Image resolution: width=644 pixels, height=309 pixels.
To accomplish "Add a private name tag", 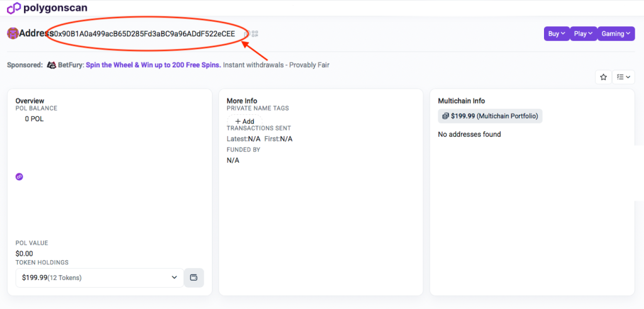I will (245, 121).
